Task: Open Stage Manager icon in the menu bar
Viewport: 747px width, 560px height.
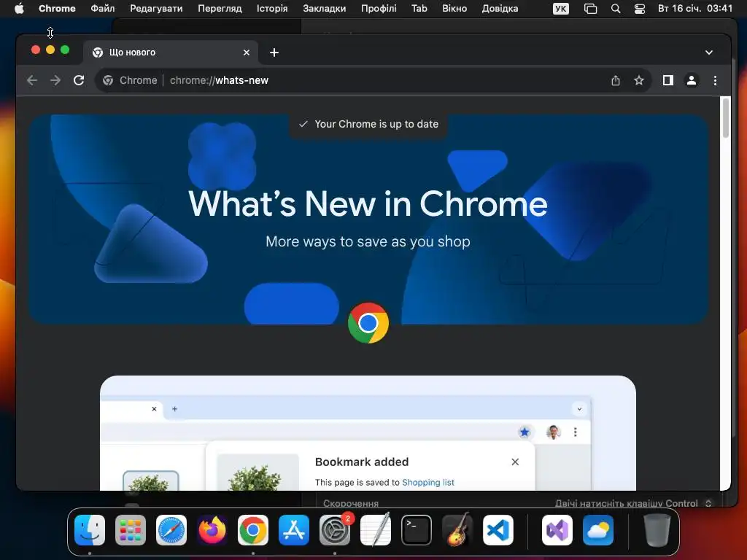Action: point(590,9)
